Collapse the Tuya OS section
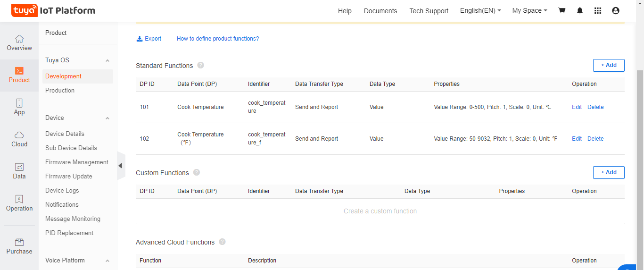This screenshot has width=644, height=270. [107, 60]
